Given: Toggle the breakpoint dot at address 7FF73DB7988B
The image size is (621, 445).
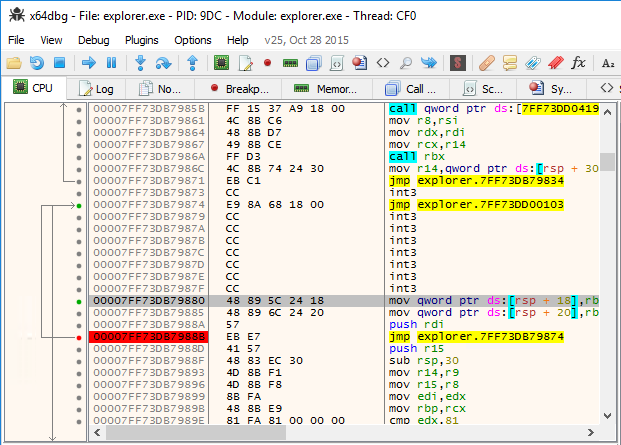Looking at the screenshot, I should pyautogui.click(x=79, y=338).
